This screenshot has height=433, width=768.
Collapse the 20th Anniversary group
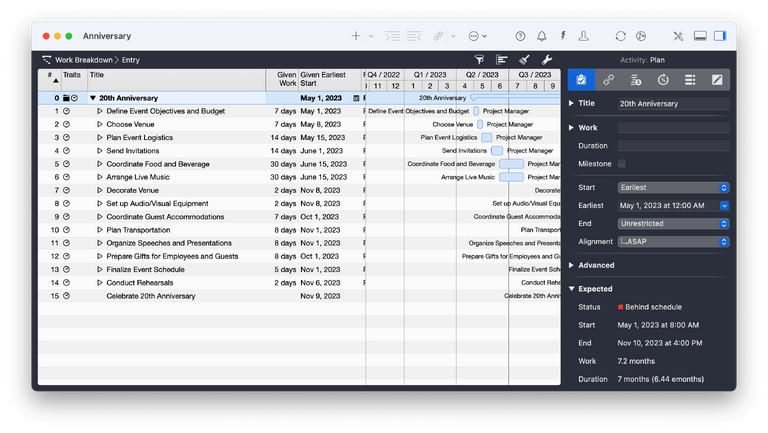tap(91, 98)
